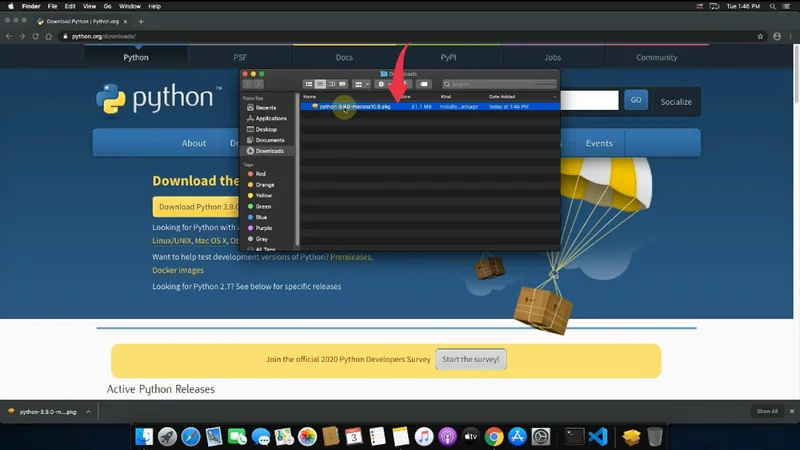The image size is (800, 450).
Task: Click the Finder search field
Action: coord(500,84)
